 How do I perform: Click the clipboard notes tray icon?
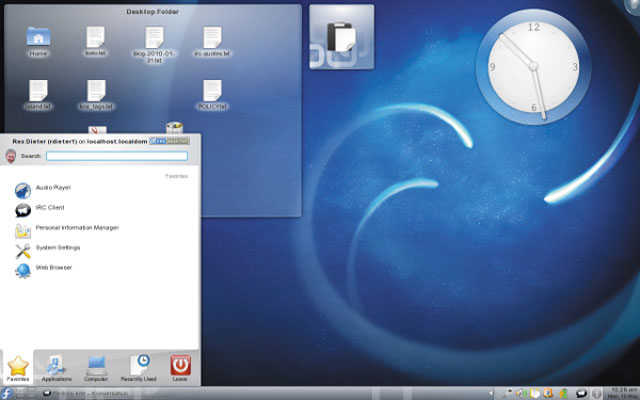coord(534,393)
